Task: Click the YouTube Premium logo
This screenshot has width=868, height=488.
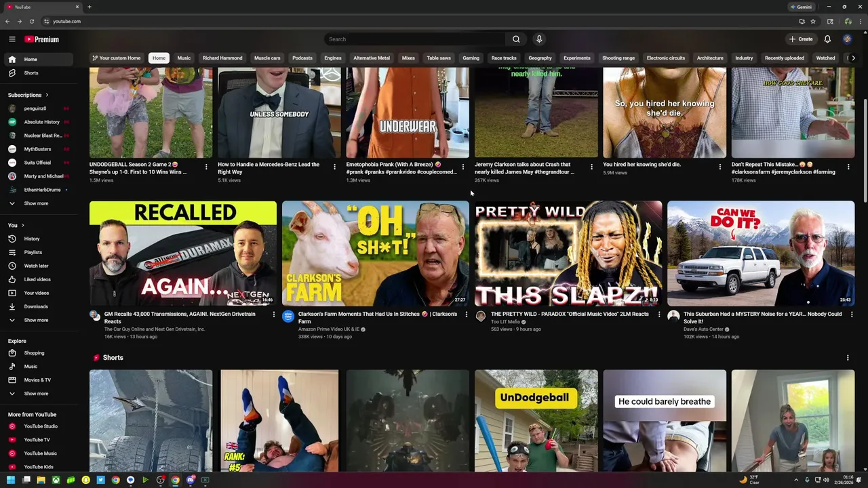Action: click(x=42, y=39)
